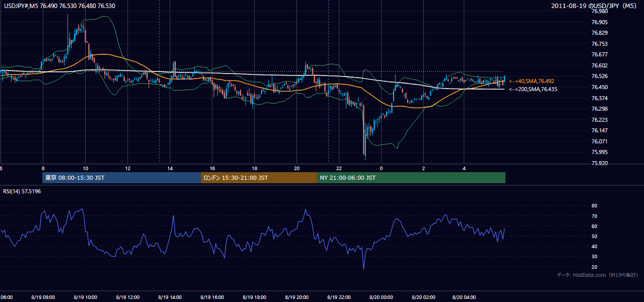Viewport: 644px width, 302px height.
Task: Click the 8/20 00:00 time axis label
Action: pos(381,297)
